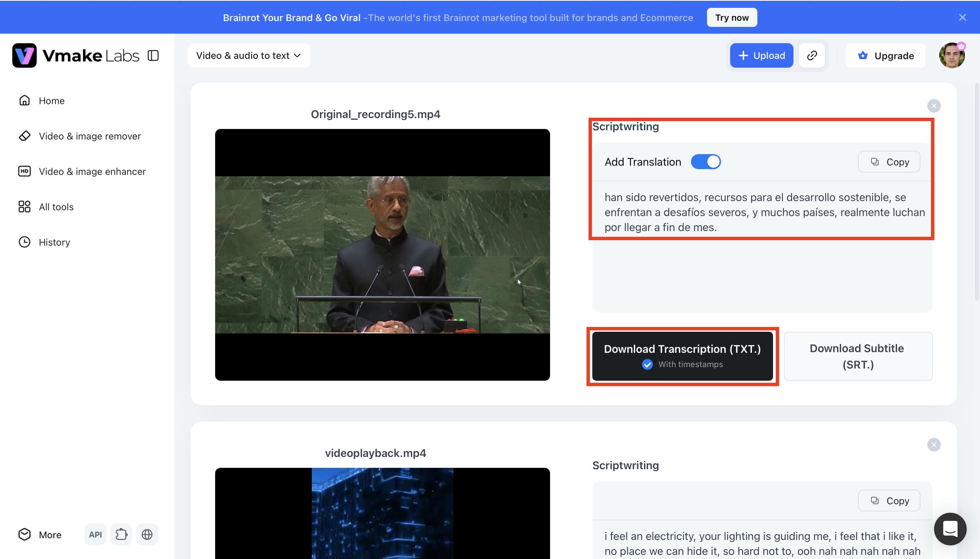The height and width of the screenshot is (559, 980).
Task: Click the More cube icon
Action: coord(25,535)
